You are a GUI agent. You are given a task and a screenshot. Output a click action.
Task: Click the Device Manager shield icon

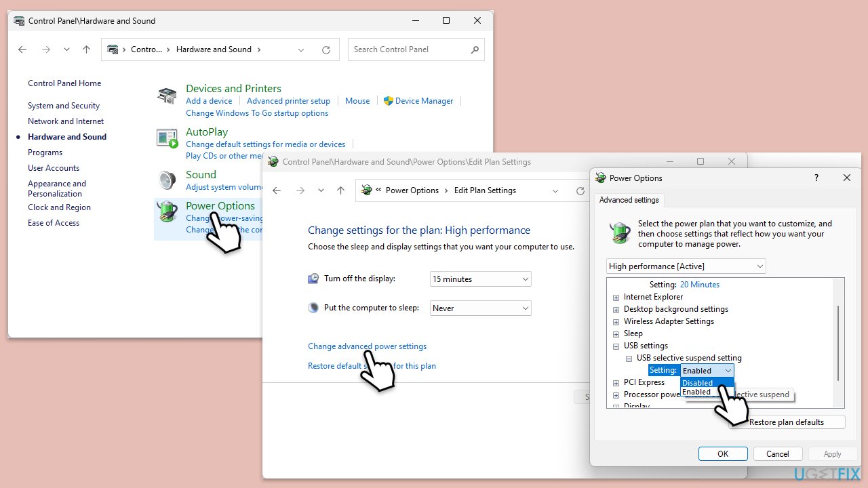tap(389, 101)
